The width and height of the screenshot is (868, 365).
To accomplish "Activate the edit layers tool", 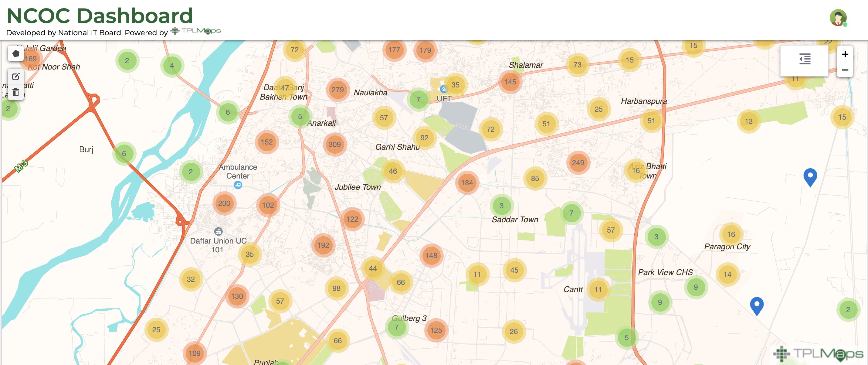I will (x=15, y=77).
